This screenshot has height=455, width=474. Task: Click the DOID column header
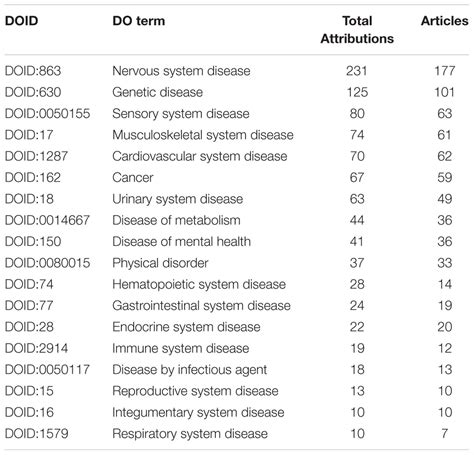pos(21,21)
